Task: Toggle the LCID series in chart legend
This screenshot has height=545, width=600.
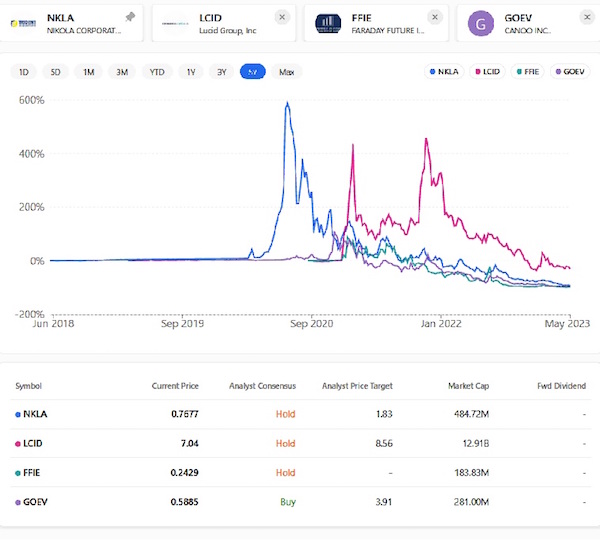Action: pyautogui.click(x=488, y=72)
